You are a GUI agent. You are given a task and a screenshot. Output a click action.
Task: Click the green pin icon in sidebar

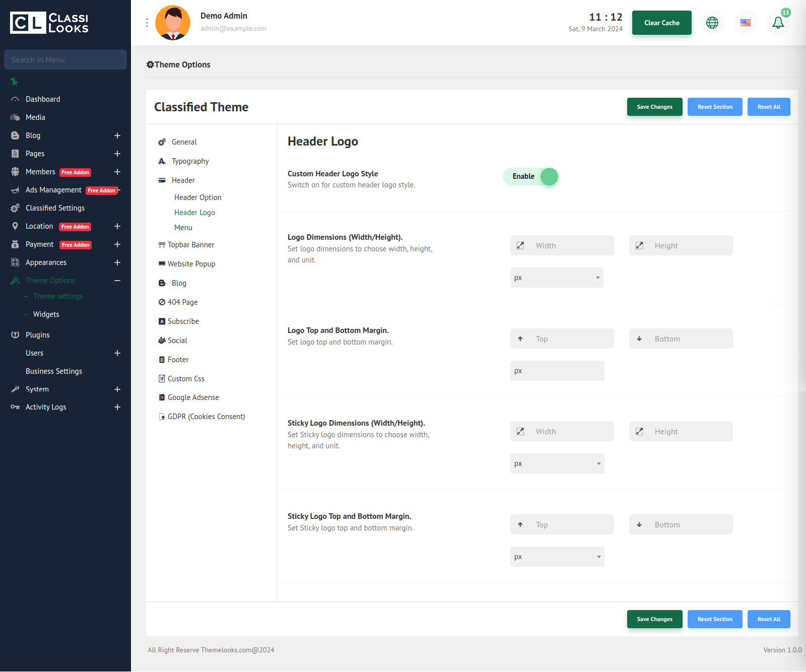(14, 82)
